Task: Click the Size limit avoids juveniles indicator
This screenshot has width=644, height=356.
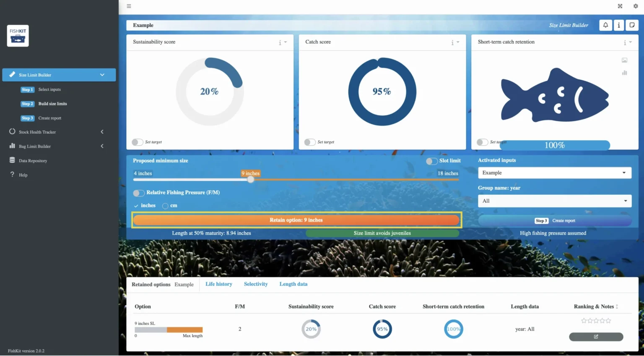Action: tap(382, 233)
